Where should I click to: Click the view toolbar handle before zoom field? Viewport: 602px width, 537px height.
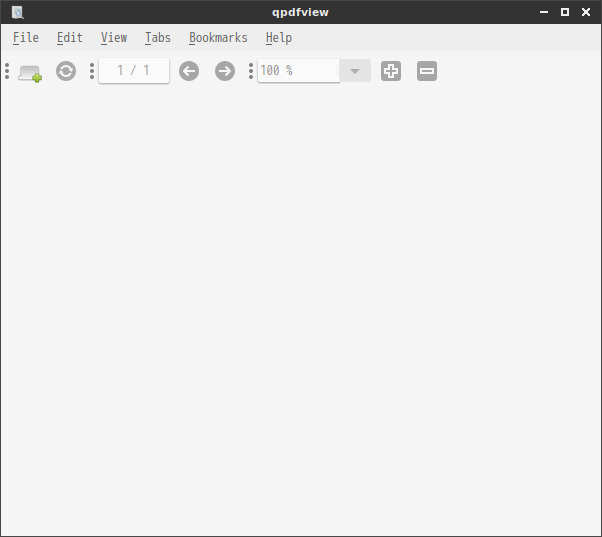click(251, 71)
